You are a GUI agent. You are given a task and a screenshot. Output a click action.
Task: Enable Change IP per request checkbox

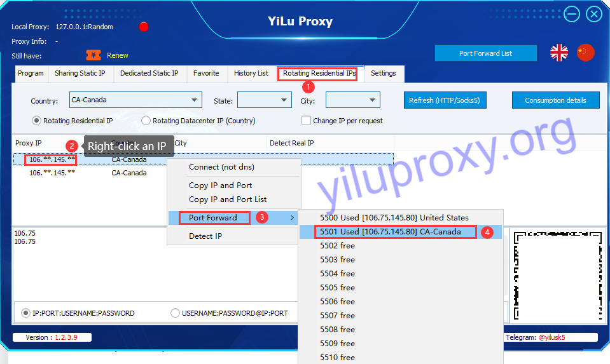coord(306,121)
